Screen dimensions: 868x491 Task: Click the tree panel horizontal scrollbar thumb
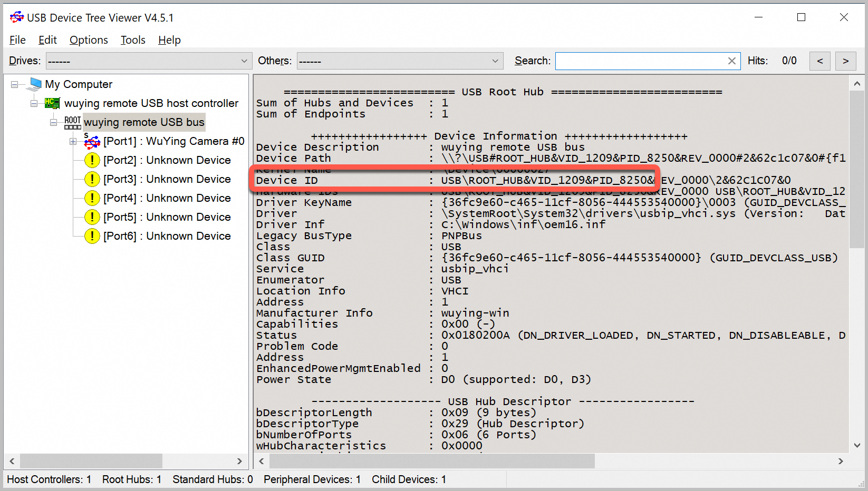91,461
